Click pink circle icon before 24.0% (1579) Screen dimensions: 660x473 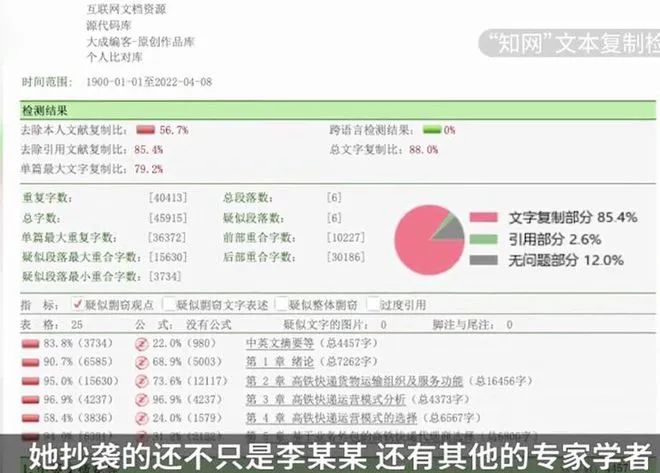pos(142,418)
